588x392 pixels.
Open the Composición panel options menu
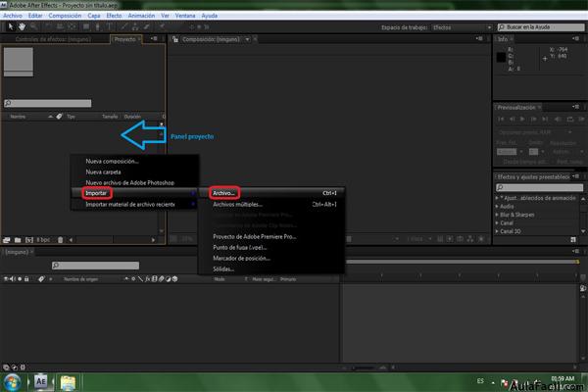479,38
